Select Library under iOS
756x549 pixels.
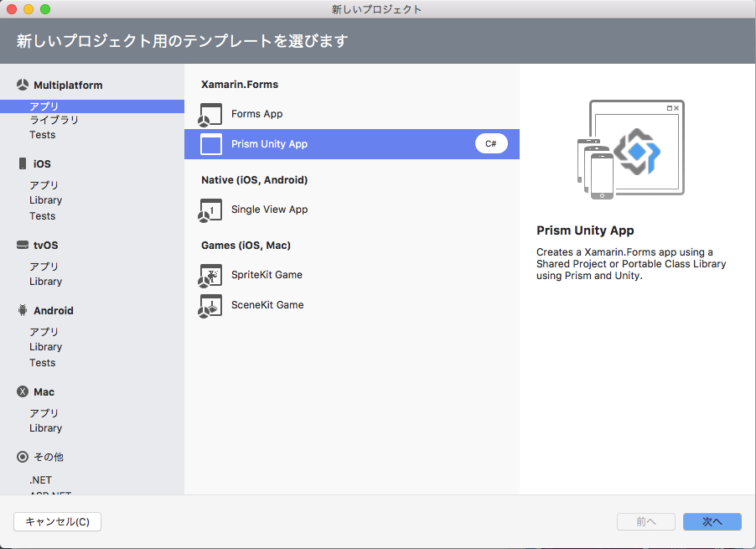(x=46, y=200)
